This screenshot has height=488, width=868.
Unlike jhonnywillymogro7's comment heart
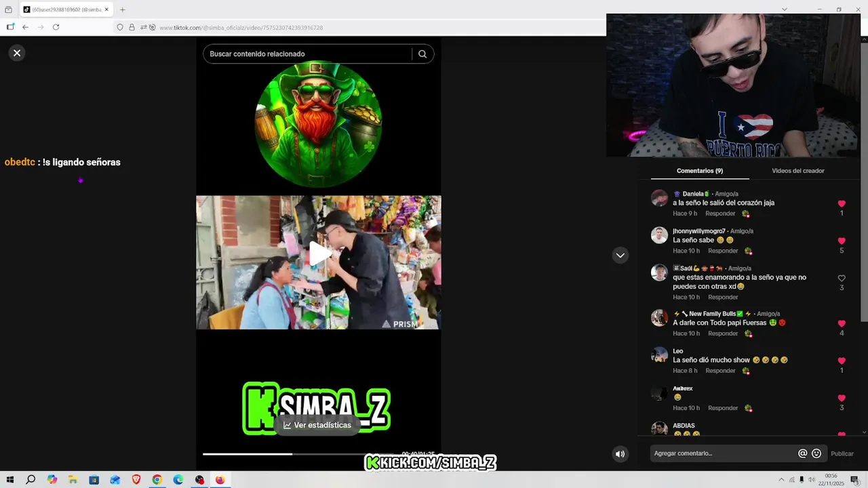point(842,241)
